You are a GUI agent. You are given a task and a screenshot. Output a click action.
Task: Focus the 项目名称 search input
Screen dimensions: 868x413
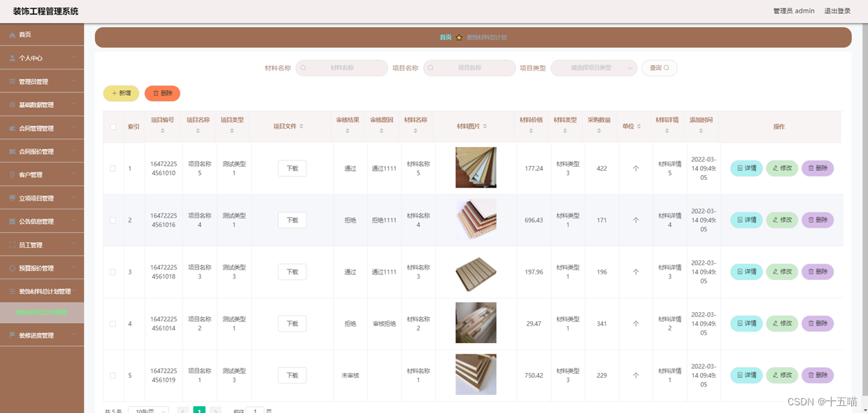click(469, 68)
